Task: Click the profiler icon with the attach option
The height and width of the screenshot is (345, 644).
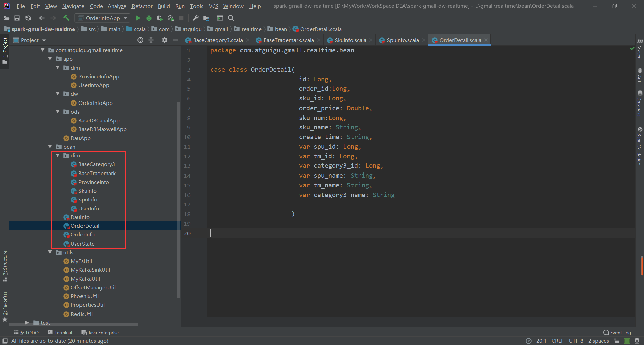Action: click(171, 18)
